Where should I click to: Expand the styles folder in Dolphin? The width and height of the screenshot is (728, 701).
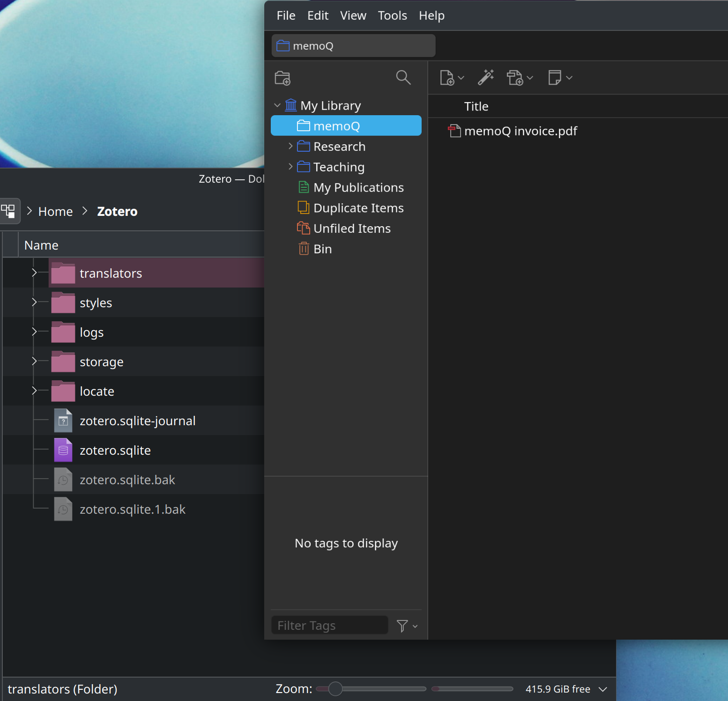(34, 302)
